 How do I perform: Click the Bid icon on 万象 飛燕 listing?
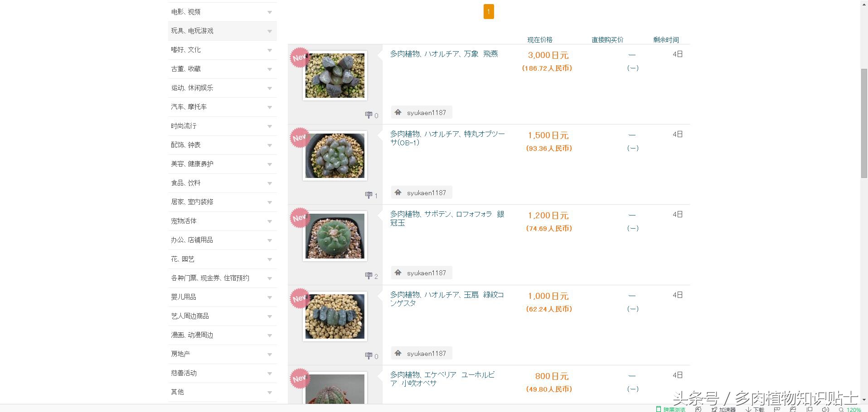pyautogui.click(x=369, y=115)
